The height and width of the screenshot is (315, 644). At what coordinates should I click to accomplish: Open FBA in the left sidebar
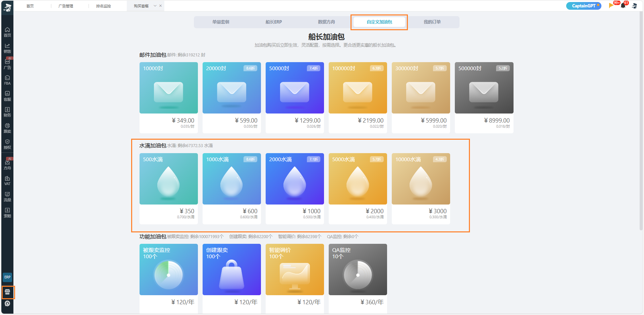click(7, 80)
